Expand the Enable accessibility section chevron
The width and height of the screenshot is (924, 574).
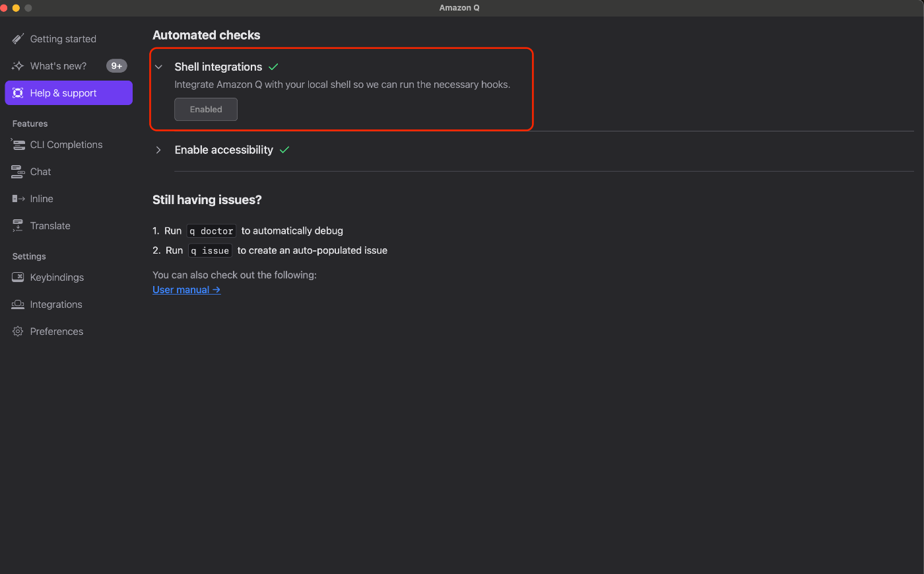point(158,150)
